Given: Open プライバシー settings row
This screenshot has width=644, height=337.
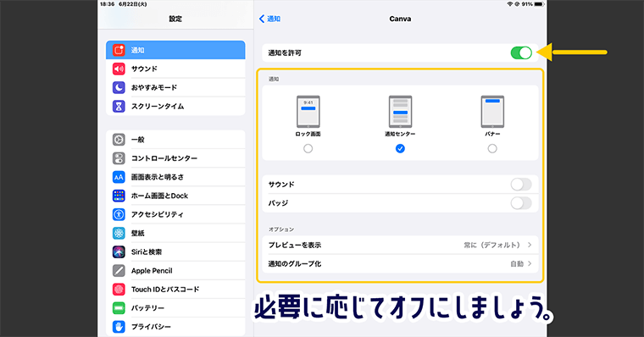Looking at the screenshot, I should coord(175,327).
